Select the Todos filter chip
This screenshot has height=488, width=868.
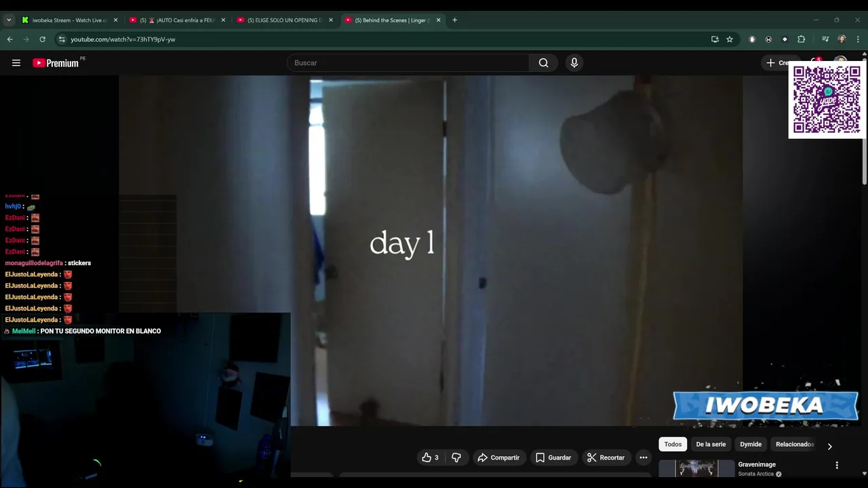(673, 445)
